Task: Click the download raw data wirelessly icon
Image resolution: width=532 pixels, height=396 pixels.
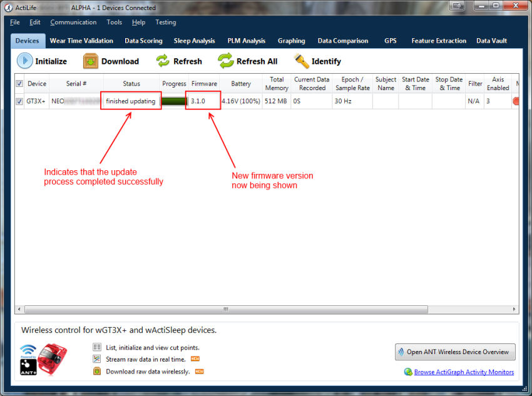Action: click(x=98, y=370)
